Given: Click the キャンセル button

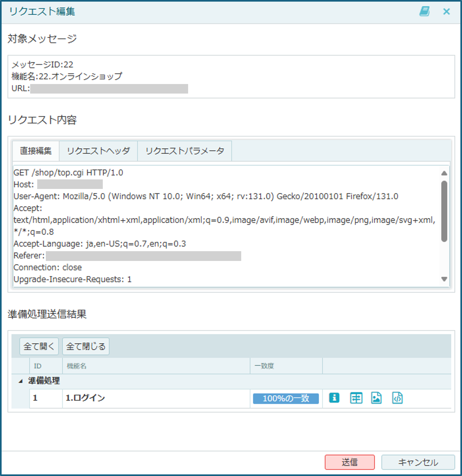Looking at the screenshot, I should (x=418, y=462).
